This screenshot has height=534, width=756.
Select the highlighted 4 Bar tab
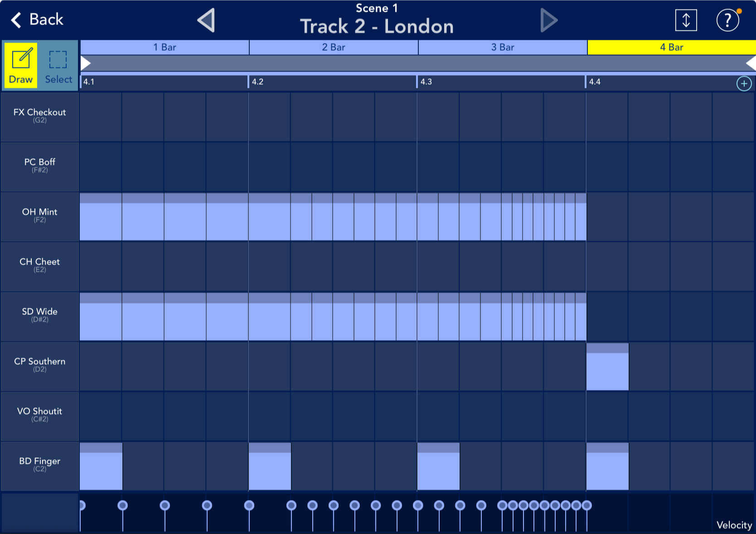(671, 47)
